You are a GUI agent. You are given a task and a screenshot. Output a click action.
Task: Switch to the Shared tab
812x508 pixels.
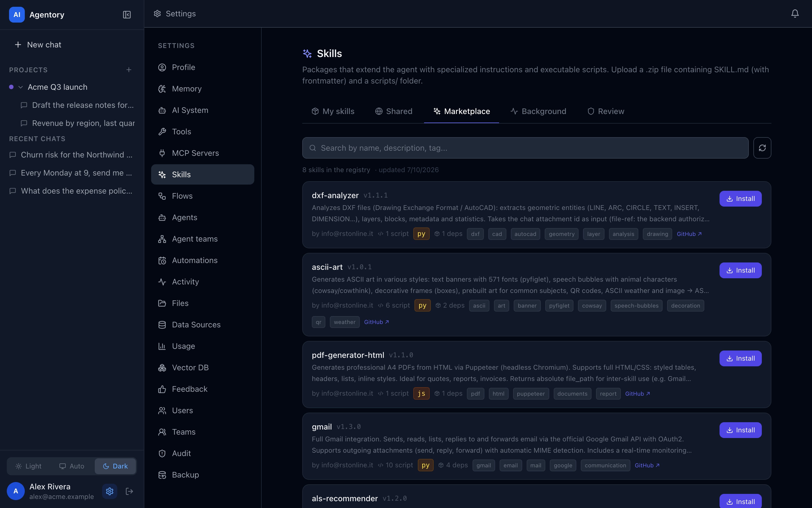(394, 111)
